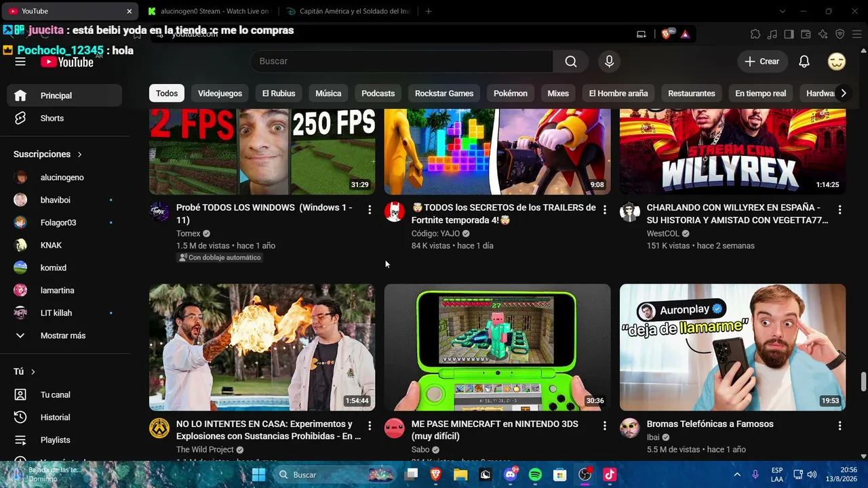Open options for Probé TODOS LOS WINDOWS video
Image resolution: width=868 pixels, height=488 pixels.
tap(370, 210)
